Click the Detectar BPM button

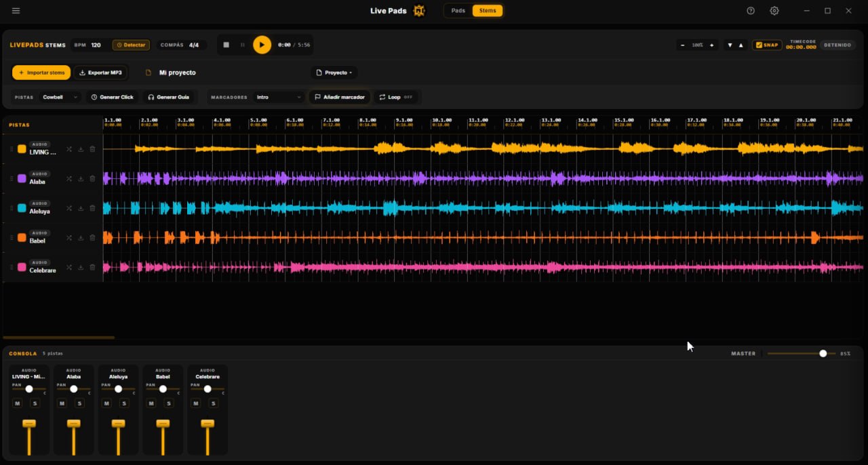click(131, 45)
